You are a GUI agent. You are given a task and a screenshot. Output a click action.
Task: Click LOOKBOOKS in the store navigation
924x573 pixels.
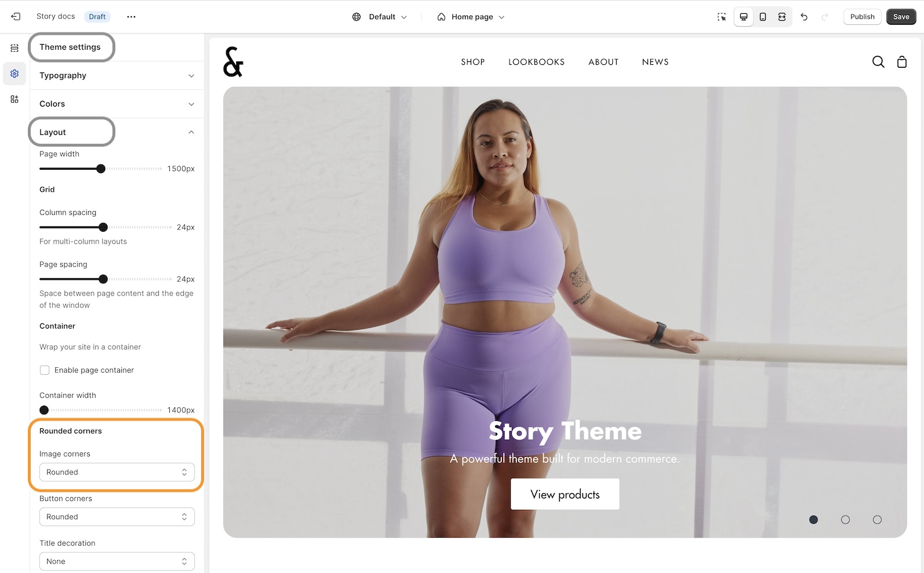coord(536,62)
